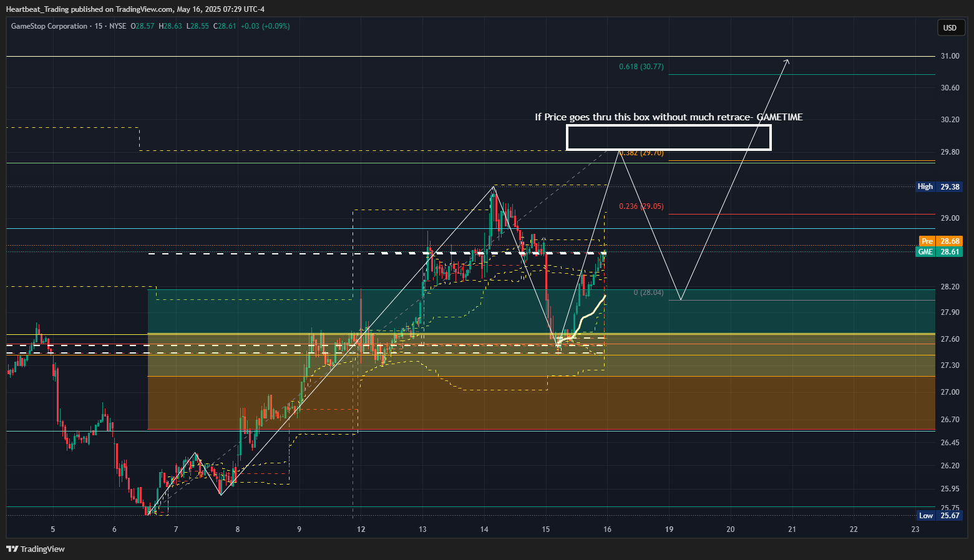This screenshot has width=974, height=560.
Task: Click the Low 25.67 price label
Action: 939,516
